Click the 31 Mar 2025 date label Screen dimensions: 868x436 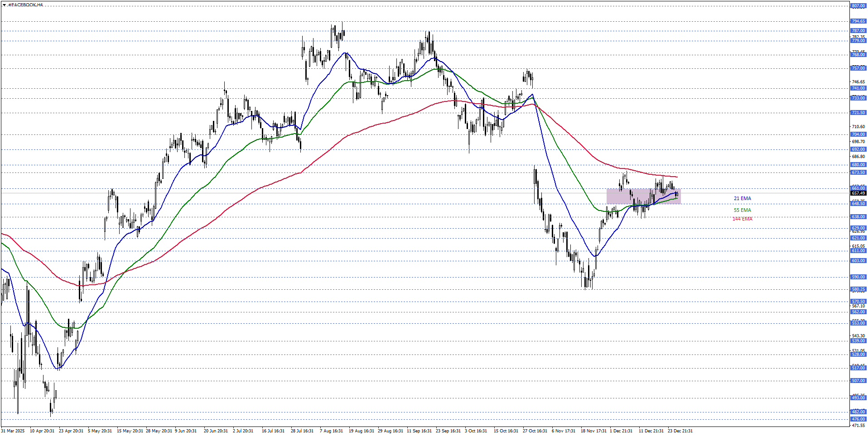click(x=13, y=431)
